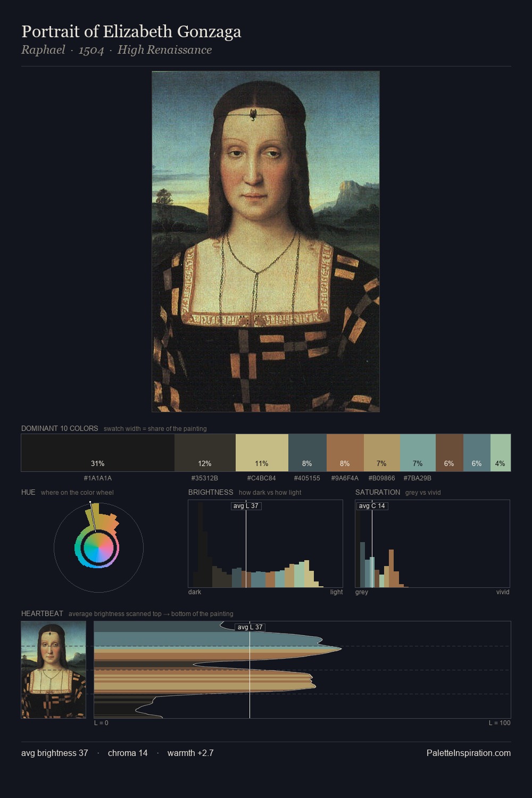Click footer stat "warmth +2.7"
Screen dimensions: 532x798
pos(190,753)
